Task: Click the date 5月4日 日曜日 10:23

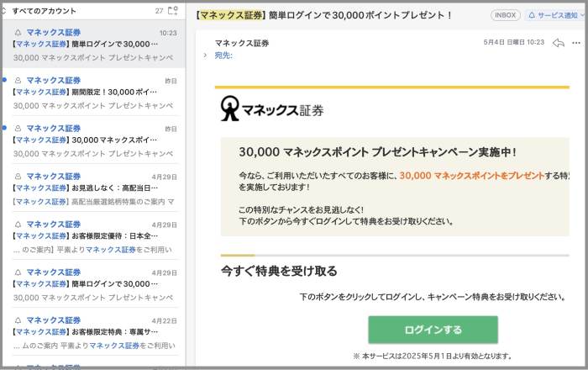Action: (514, 42)
